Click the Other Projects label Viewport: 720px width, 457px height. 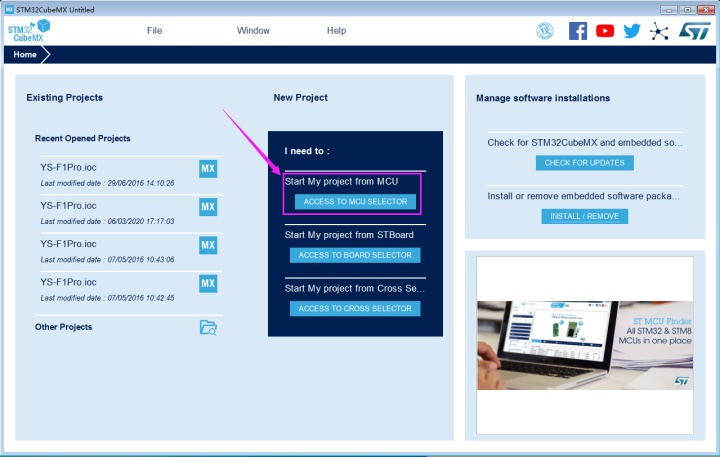pyautogui.click(x=63, y=327)
